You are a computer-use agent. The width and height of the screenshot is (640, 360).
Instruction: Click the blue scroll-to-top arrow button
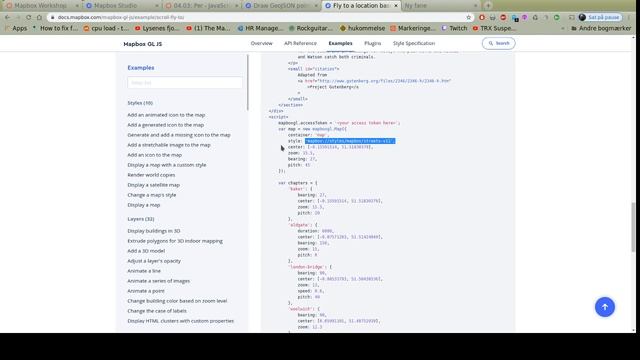(604, 307)
